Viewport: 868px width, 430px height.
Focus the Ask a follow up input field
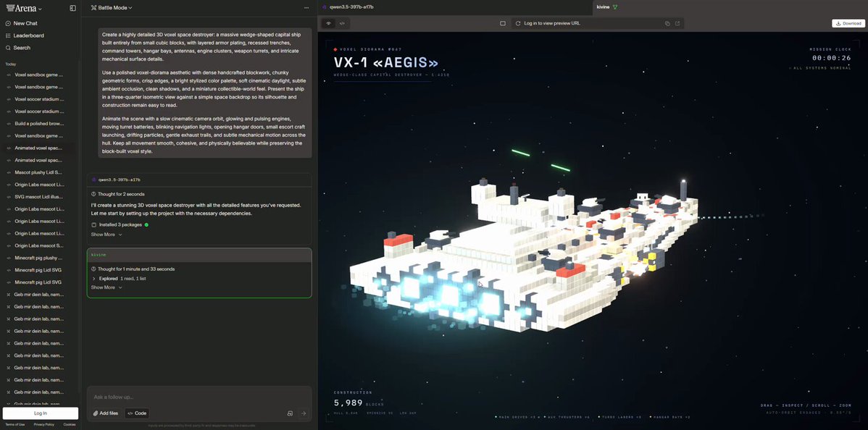(199, 397)
